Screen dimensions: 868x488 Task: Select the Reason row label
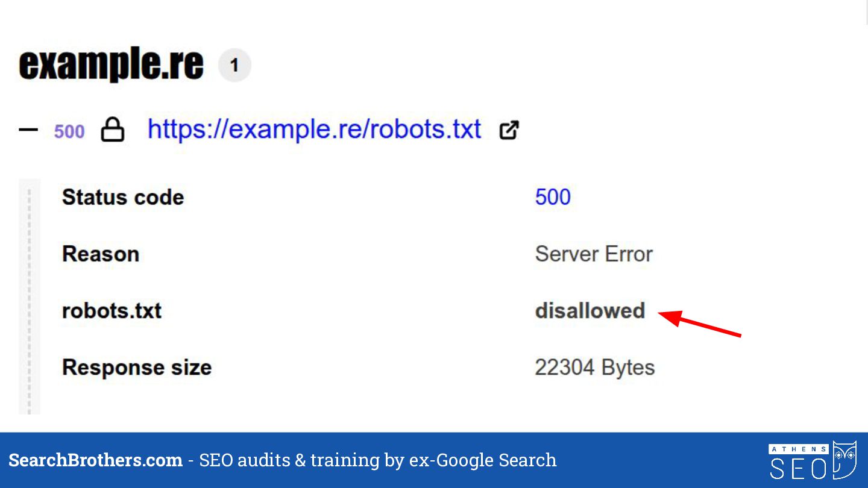point(101,254)
